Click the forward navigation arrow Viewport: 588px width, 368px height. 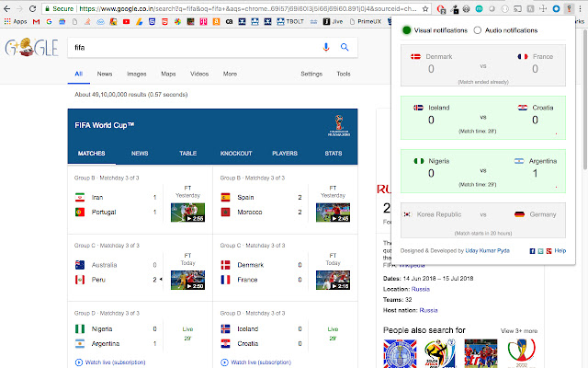tap(19, 8)
